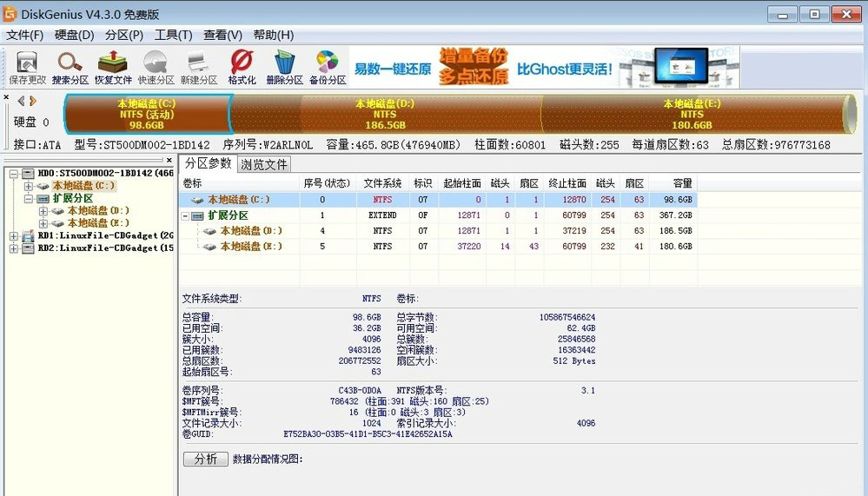
Task: Collapse 扩展分区 row in partition table
Action: click(x=185, y=215)
